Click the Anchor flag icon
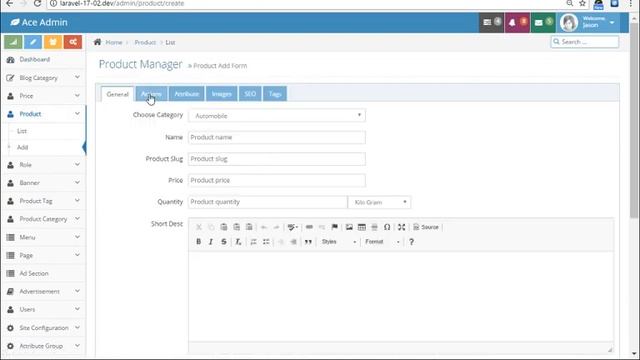The image size is (640, 360). pos(334,227)
